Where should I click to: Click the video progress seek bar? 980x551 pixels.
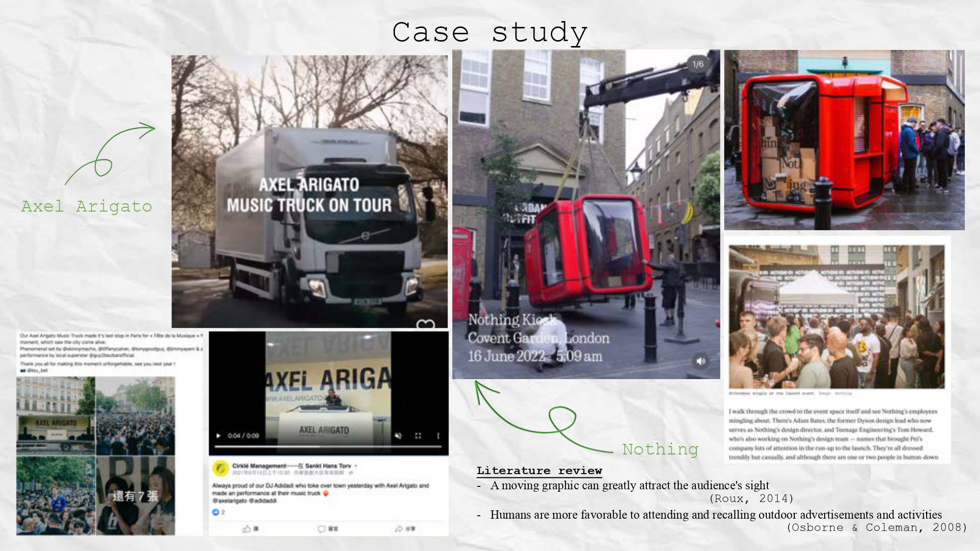[x=328, y=447]
